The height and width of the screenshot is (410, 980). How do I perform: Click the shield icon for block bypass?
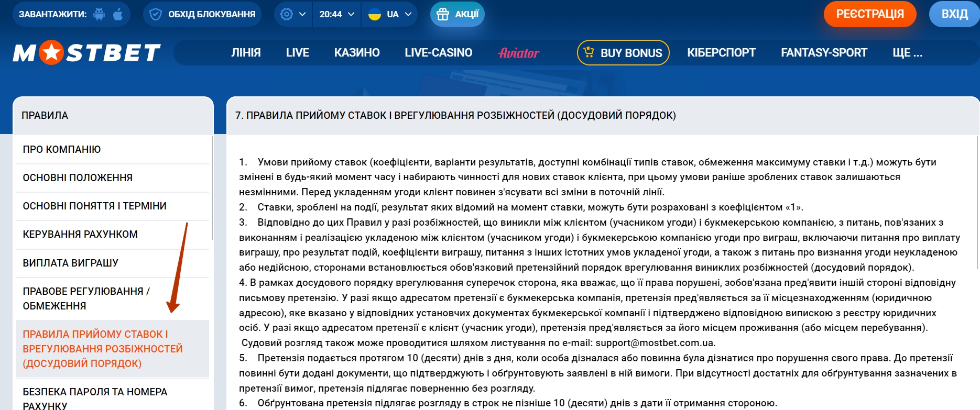[x=156, y=14]
